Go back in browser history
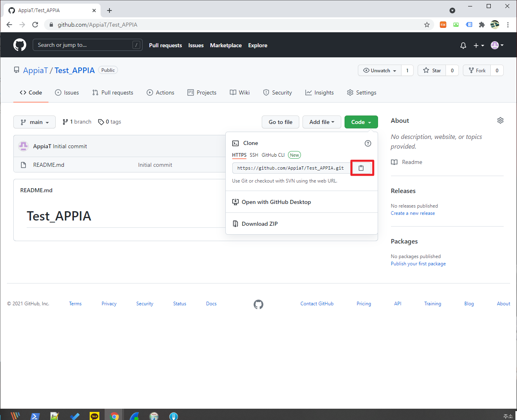This screenshot has width=517, height=420. 9,25
